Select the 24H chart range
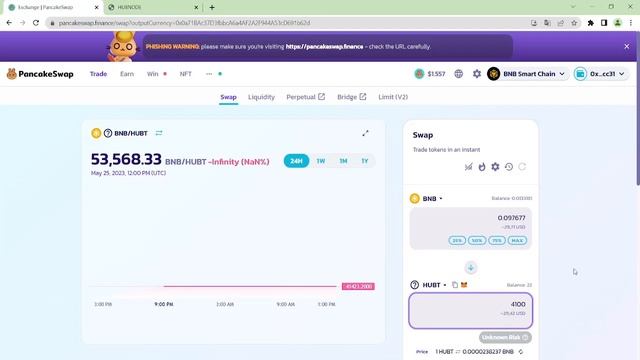 (x=296, y=161)
